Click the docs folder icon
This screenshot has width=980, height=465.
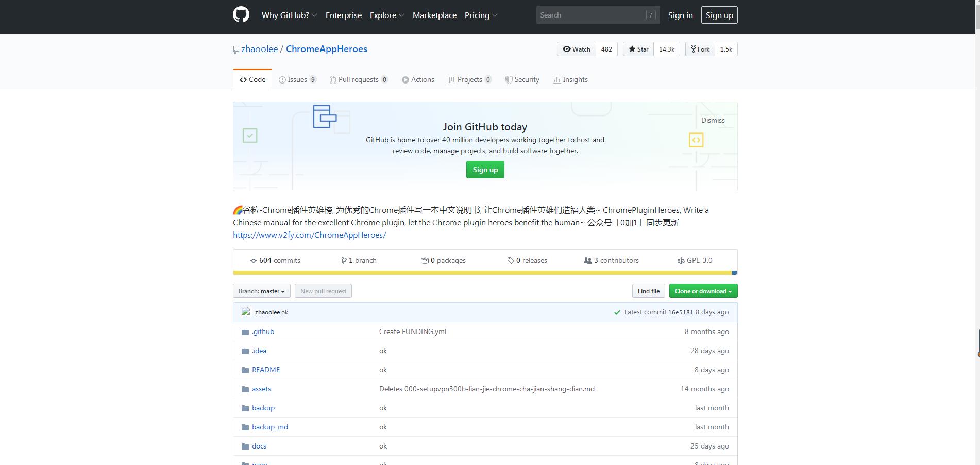[245, 446]
